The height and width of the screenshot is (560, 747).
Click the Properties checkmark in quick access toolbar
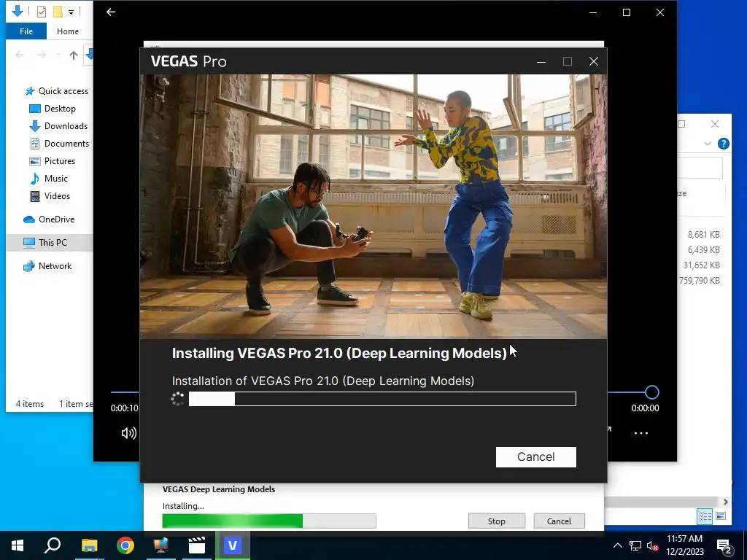point(42,12)
